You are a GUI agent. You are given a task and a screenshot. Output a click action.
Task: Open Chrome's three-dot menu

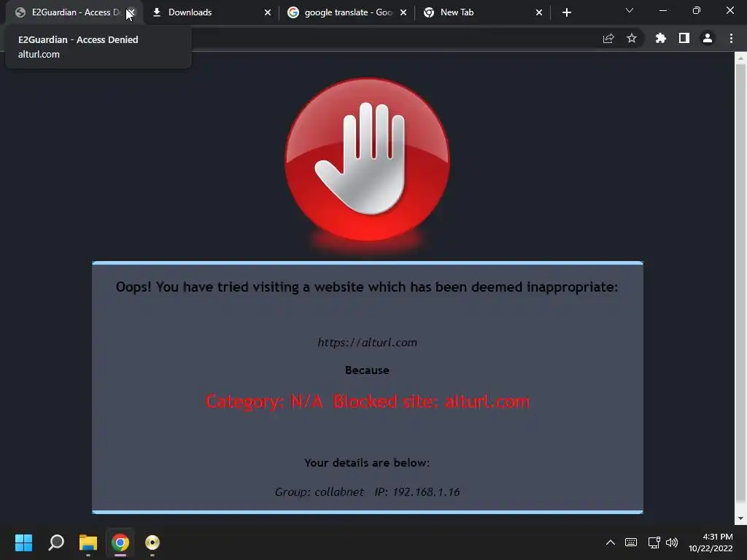tap(731, 38)
